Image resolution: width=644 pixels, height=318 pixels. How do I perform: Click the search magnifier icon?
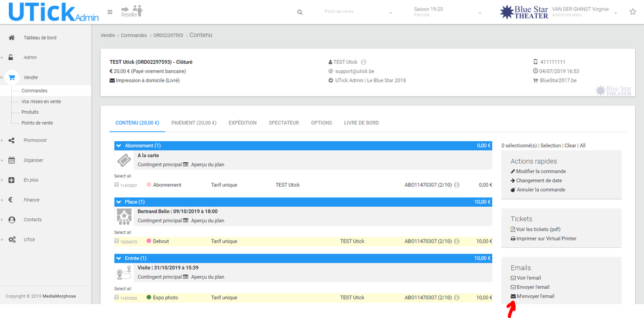pos(300,12)
